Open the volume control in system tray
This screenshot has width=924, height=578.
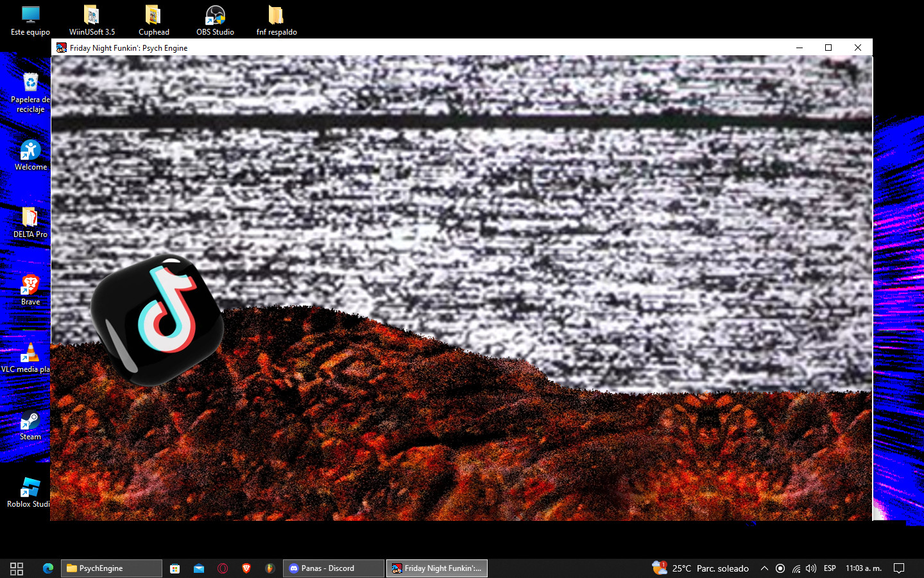click(811, 568)
